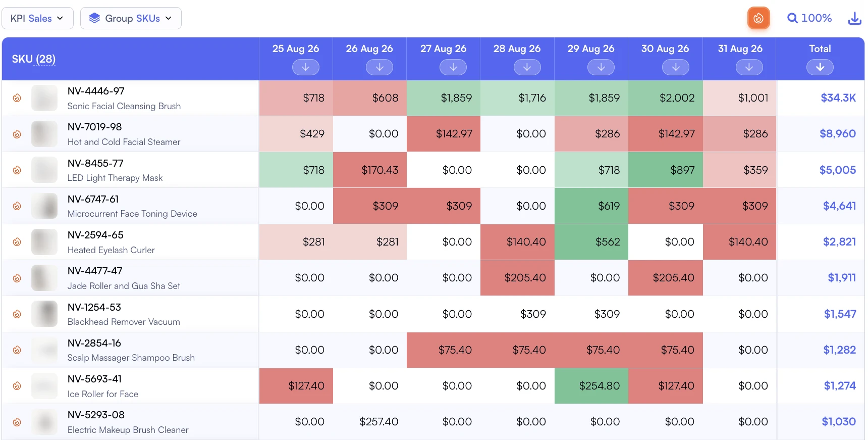868x440 pixels.
Task: Click the $562 cell for Heated Eyelash Curler
Action: (591, 242)
